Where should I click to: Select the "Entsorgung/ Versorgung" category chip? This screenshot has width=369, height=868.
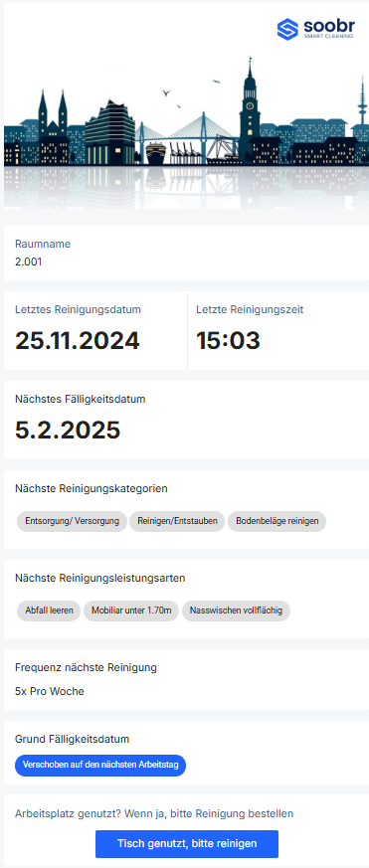(x=72, y=521)
